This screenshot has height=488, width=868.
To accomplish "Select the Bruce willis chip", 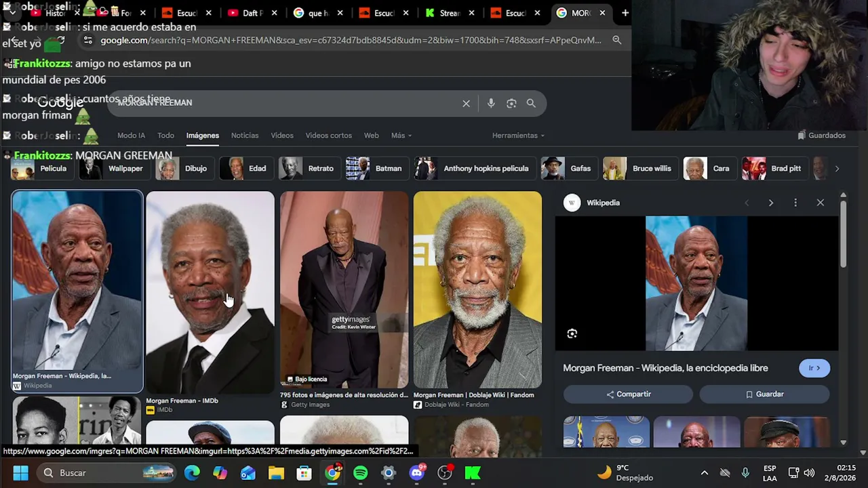I will [x=639, y=169].
